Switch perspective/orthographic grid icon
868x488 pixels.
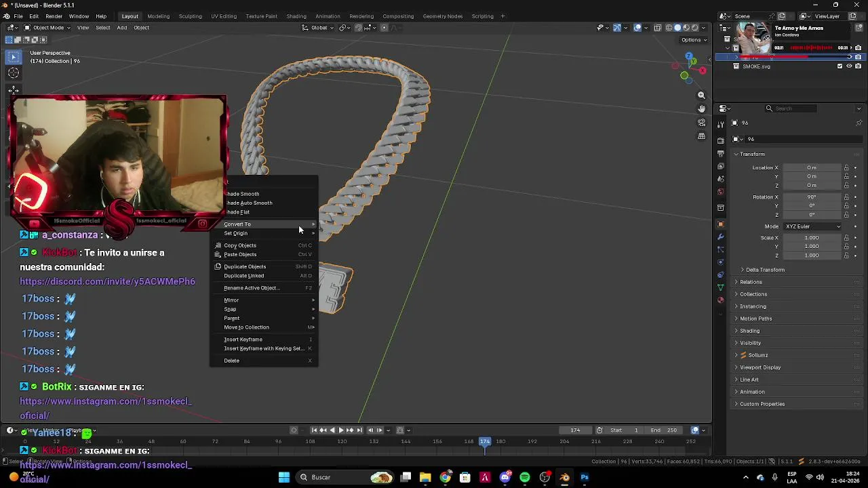coord(702,136)
